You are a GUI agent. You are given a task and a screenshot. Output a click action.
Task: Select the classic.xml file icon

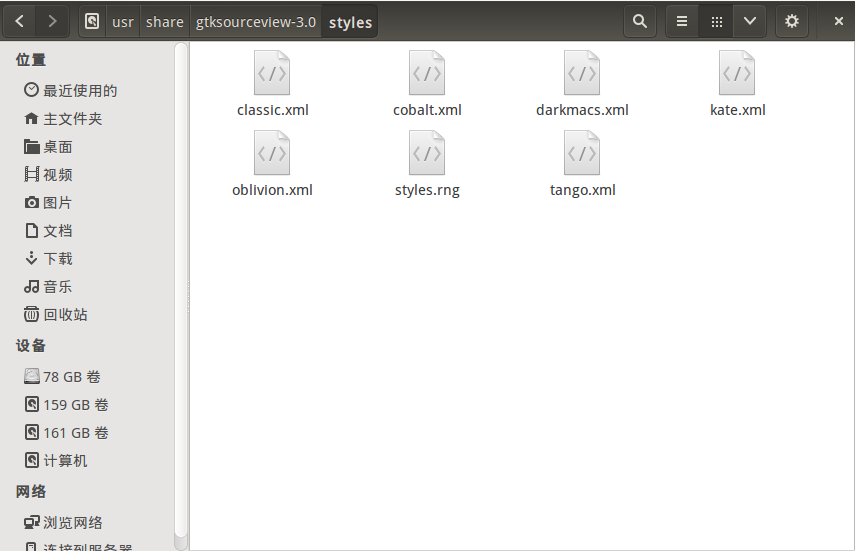tap(272, 73)
